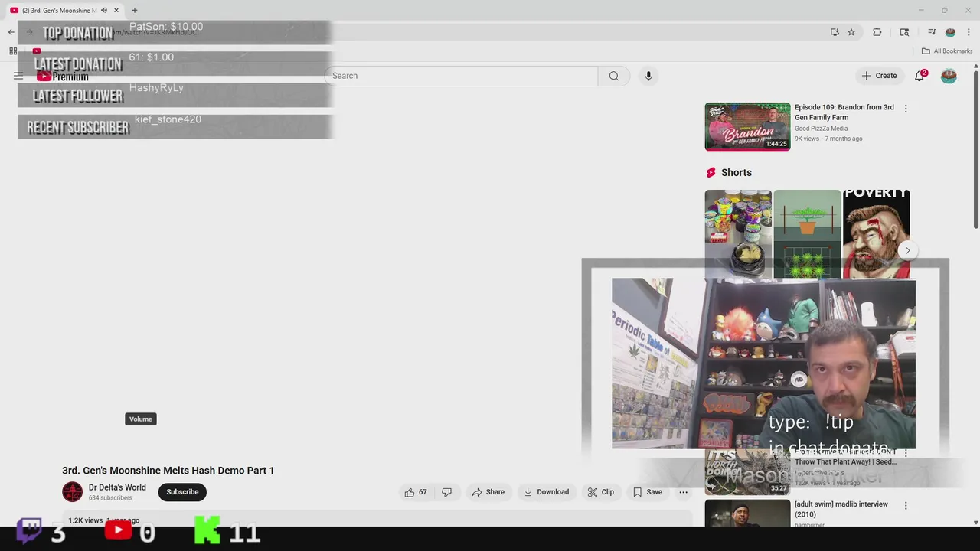980x551 pixels.
Task: Bookmark this page with the star icon
Action: tap(851, 32)
